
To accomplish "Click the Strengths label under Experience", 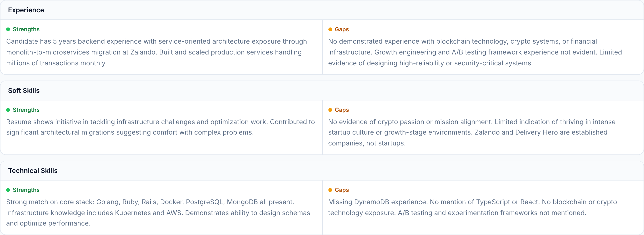I will point(26,30).
